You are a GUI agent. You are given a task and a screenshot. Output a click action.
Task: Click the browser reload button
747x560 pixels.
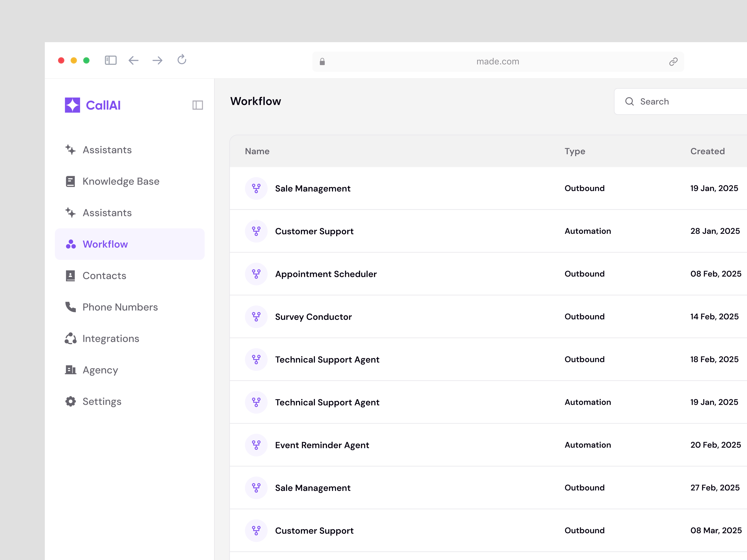182,60
